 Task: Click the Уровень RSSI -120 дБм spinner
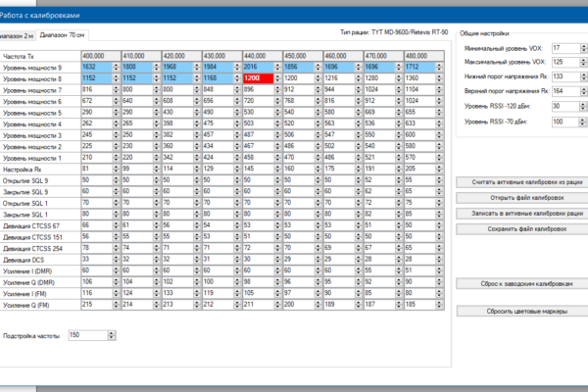[584, 106]
